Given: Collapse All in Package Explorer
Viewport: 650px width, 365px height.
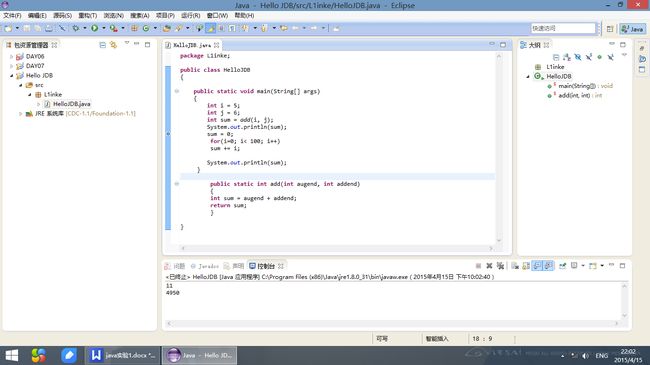Looking at the screenshot, I should [102, 45].
